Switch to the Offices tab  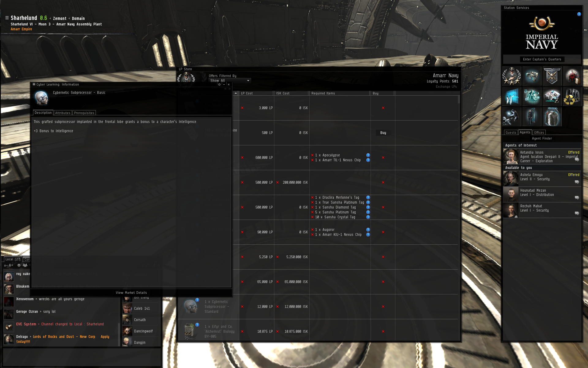click(539, 132)
